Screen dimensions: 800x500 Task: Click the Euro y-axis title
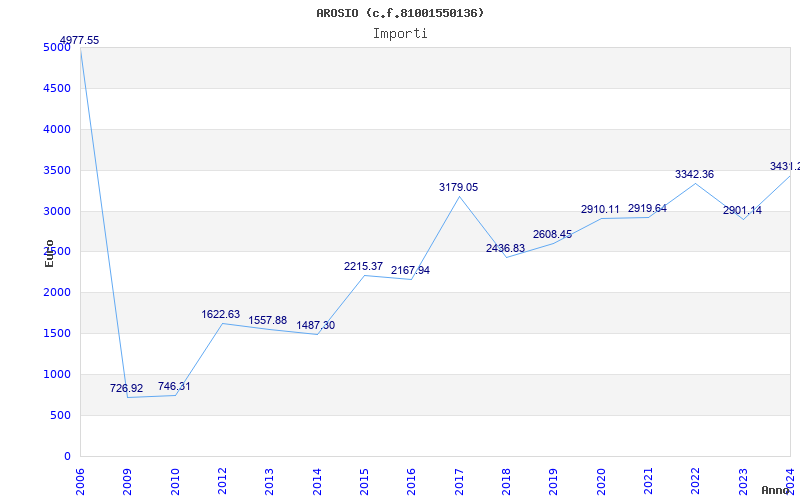[50, 252]
